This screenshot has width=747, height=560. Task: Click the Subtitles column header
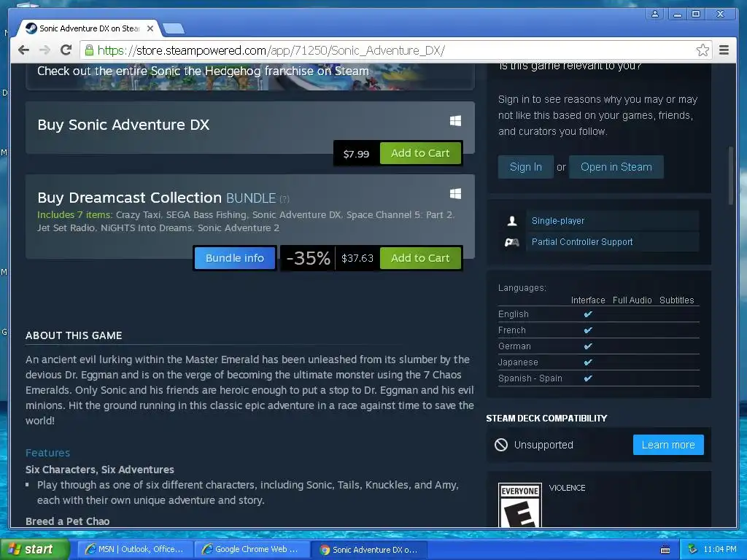point(676,300)
